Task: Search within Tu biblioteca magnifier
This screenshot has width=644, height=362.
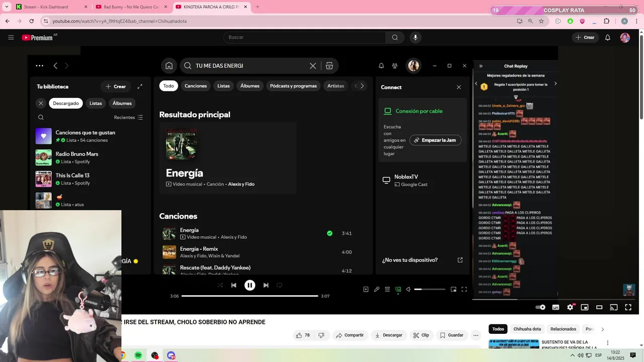Action: tap(41, 117)
